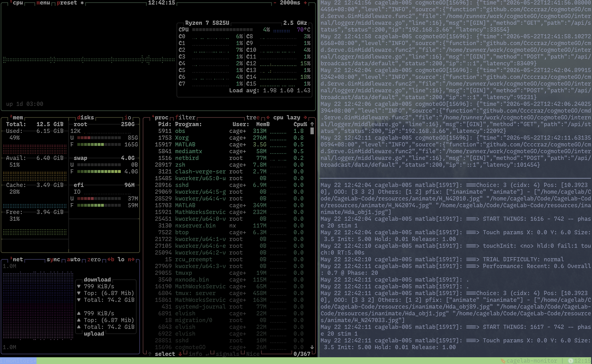
Task: Increase update interval with the plus sign
Action: (x=305, y=3)
